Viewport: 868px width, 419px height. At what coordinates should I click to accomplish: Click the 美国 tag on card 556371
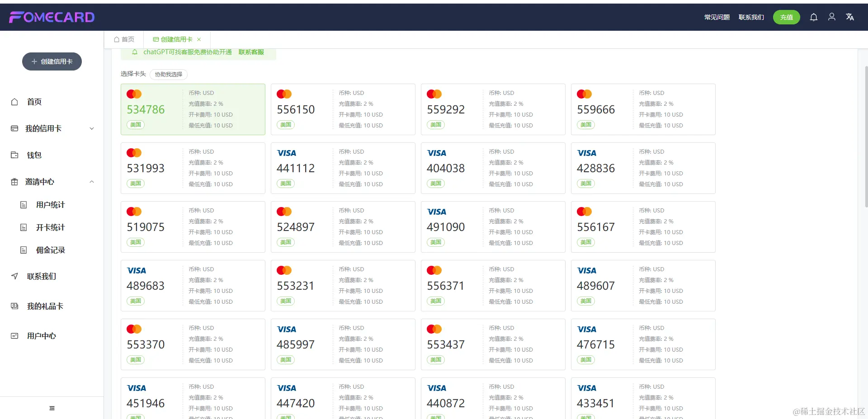pyautogui.click(x=436, y=301)
